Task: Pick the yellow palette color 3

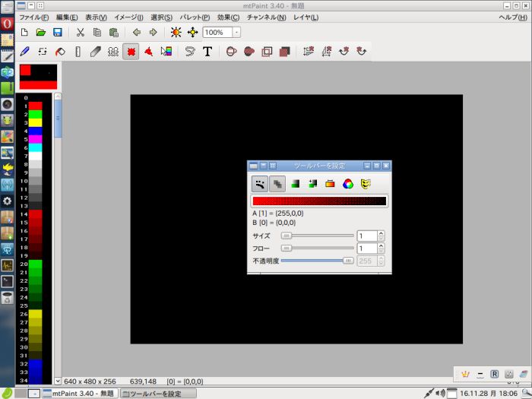Action: tap(35, 122)
